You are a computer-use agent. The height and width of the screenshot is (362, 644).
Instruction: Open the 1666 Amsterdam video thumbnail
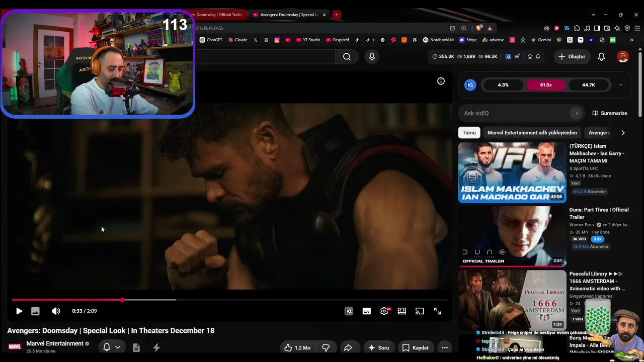(x=512, y=300)
